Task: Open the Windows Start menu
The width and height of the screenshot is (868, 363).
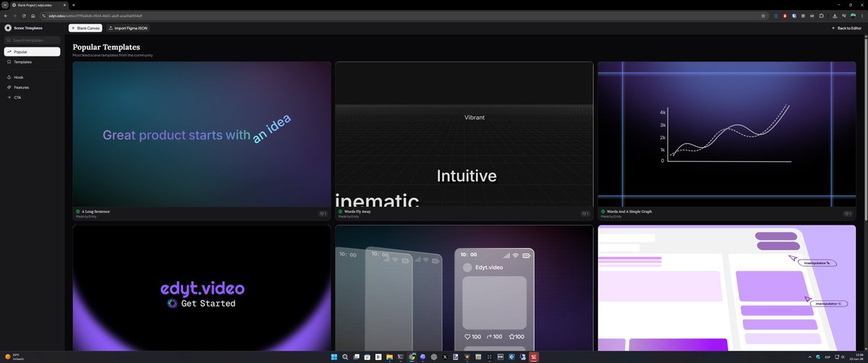Action: [x=335, y=356]
